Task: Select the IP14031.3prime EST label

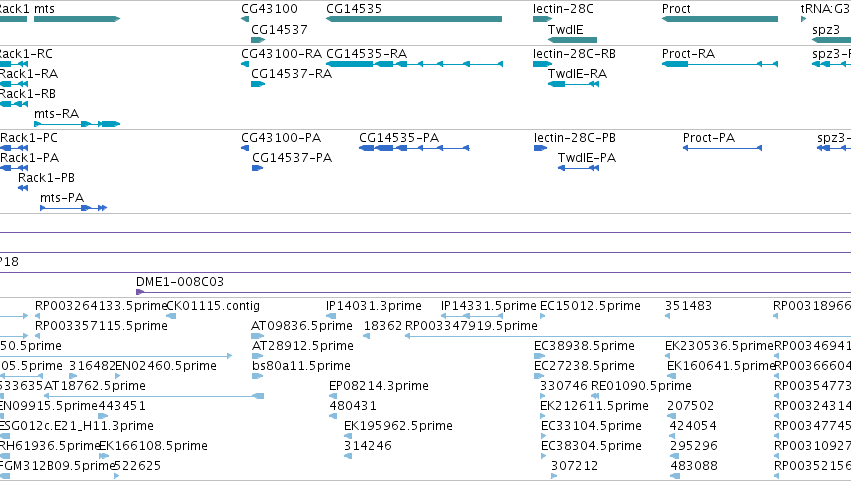Action: [373, 306]
